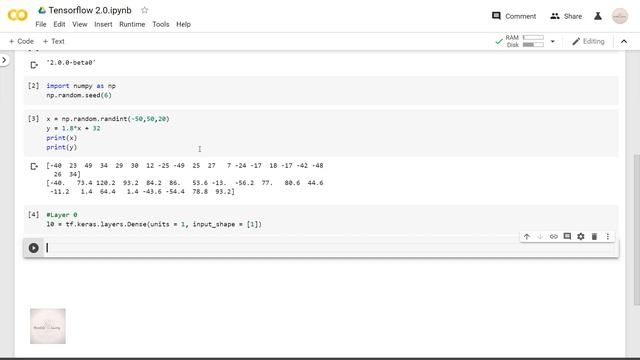Add a new Code cell
640x360 pixels.
pos(21,41)
